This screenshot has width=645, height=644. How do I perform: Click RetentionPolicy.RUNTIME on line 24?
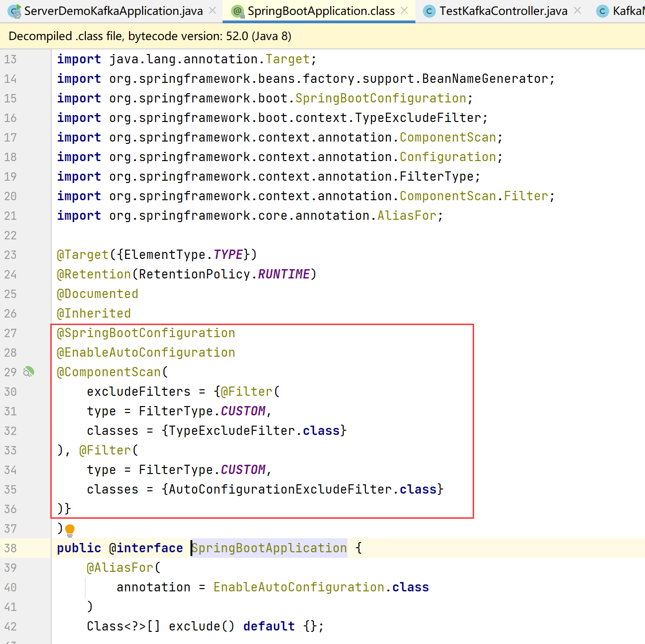point(224,274)
